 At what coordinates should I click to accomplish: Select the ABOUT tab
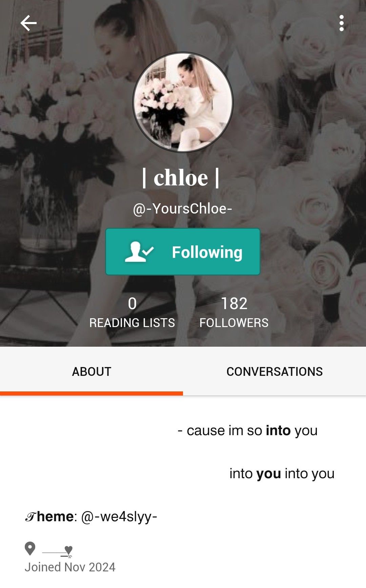pos(91,371)
